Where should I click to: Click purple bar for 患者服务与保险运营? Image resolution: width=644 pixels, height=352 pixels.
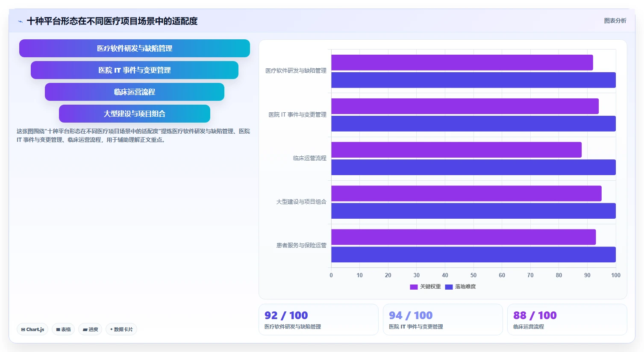pos(463,237)
